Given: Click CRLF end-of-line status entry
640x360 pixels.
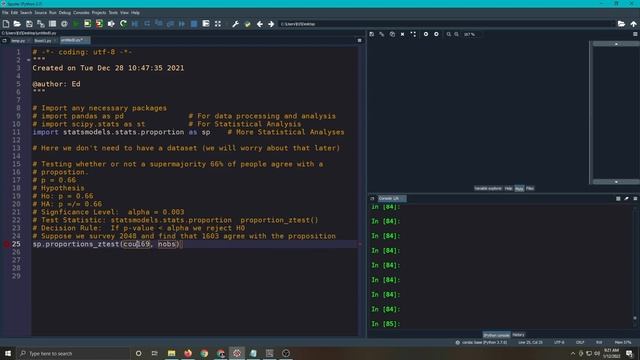Looking at the screenshot, I should [x=580, y=342].
